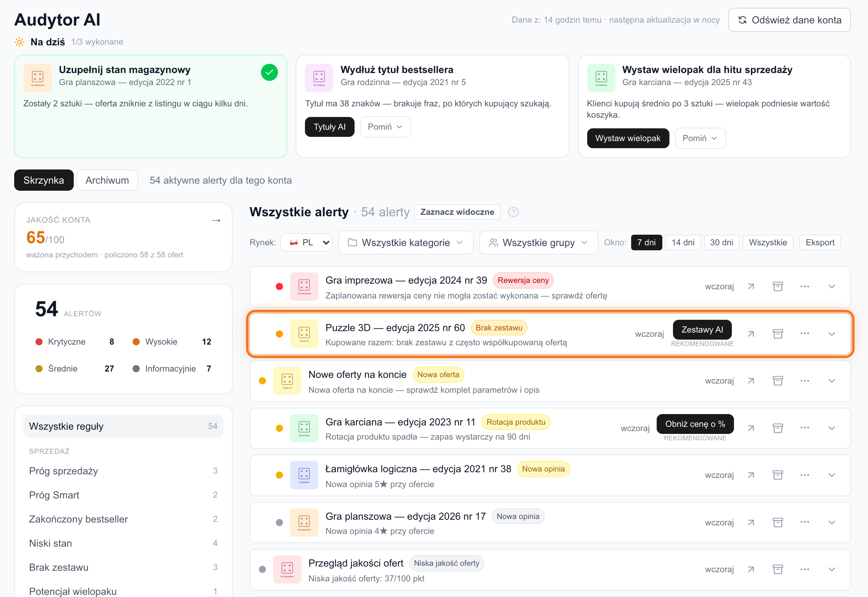The image size is (868, 597).
Task: Select Zakończony bestseller rule filter
Action: tap(123, 519)
